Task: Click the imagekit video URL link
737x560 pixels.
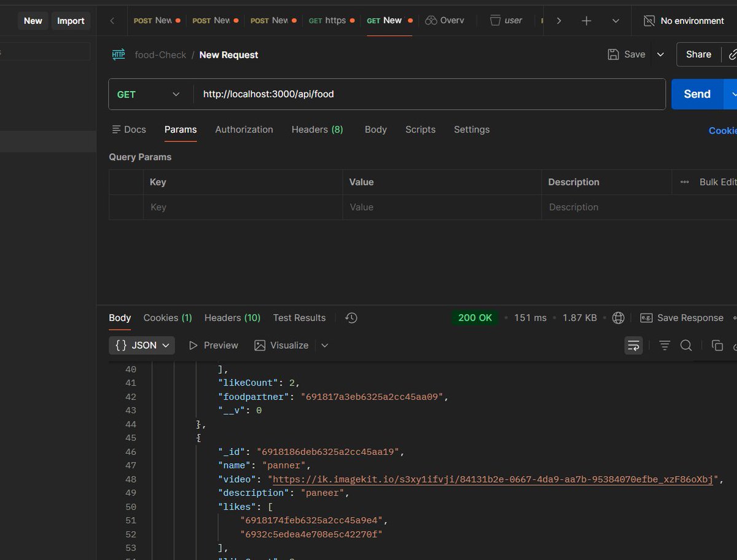Action: coord(493,480)
